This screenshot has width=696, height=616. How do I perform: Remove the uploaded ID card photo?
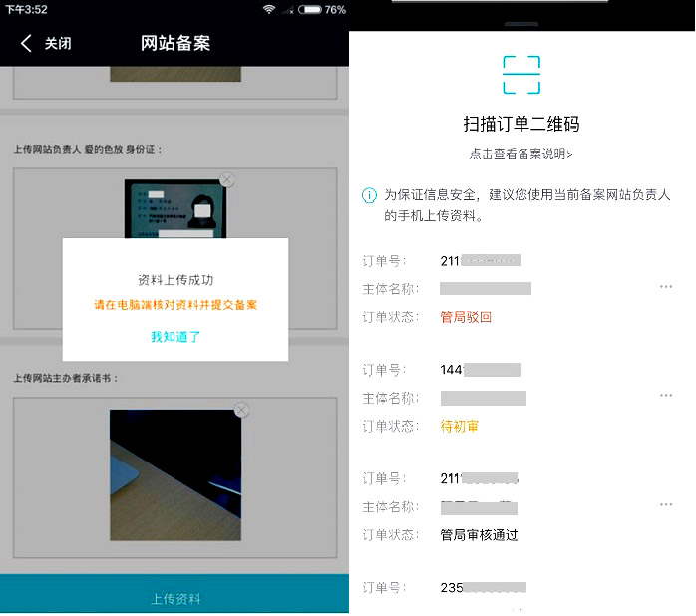click(x=226, y=179)
